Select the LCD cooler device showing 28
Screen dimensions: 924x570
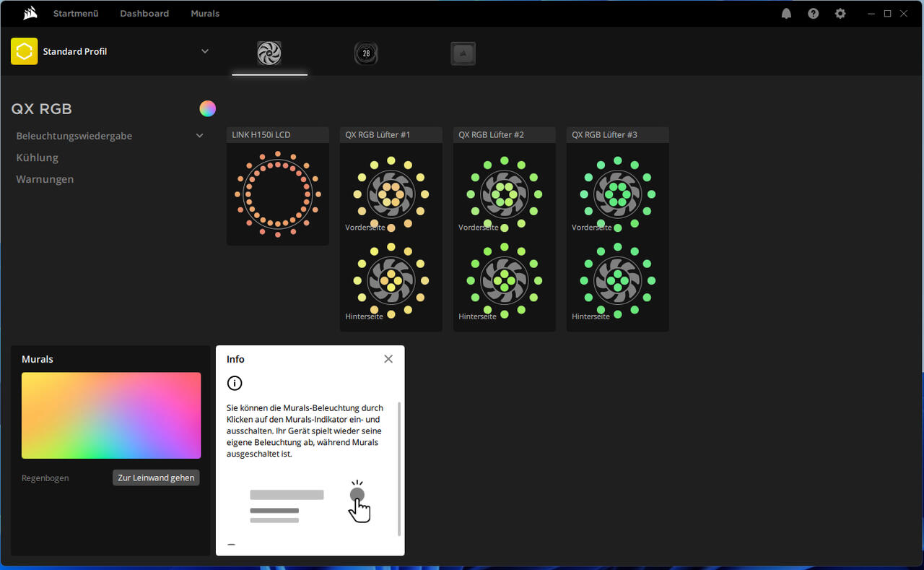(366, 53)
